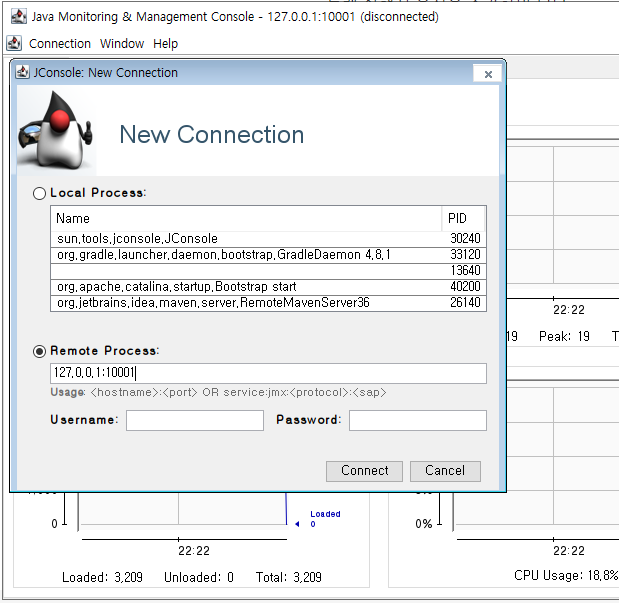This screenshot has height=603, width=619.
Task: Click PID 33120 cell
Action: 465,255
